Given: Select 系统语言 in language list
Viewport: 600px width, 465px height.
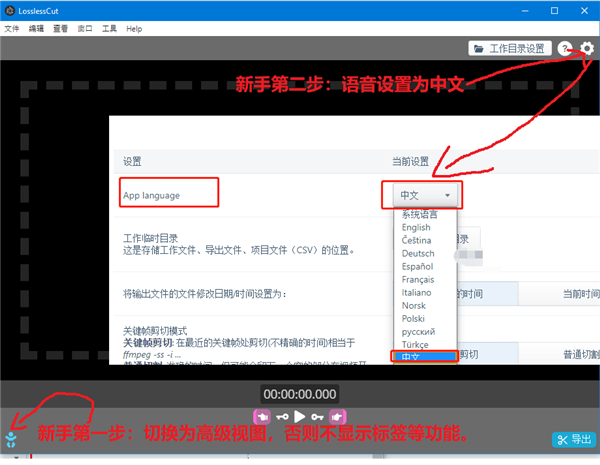Looking at the screenshot, I should pyautogui.click(x=425, y=214).
